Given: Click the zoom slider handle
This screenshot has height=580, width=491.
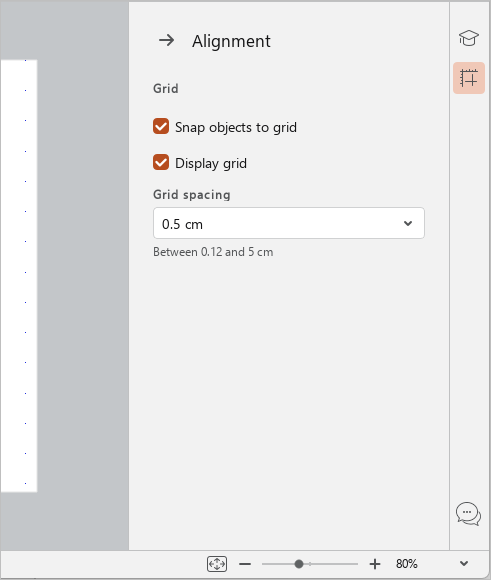Looking at the screenshot, I should [299, 564].
